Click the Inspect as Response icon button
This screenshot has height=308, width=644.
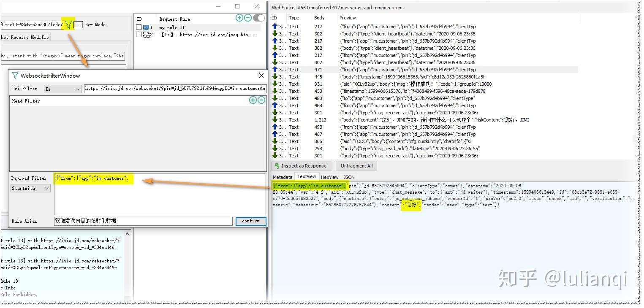coord(302,166)
